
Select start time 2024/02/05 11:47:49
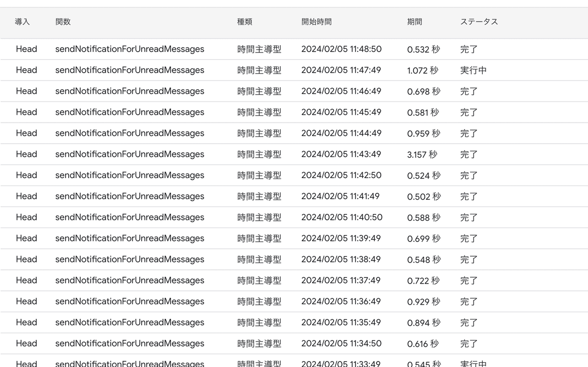pos(341,70)
